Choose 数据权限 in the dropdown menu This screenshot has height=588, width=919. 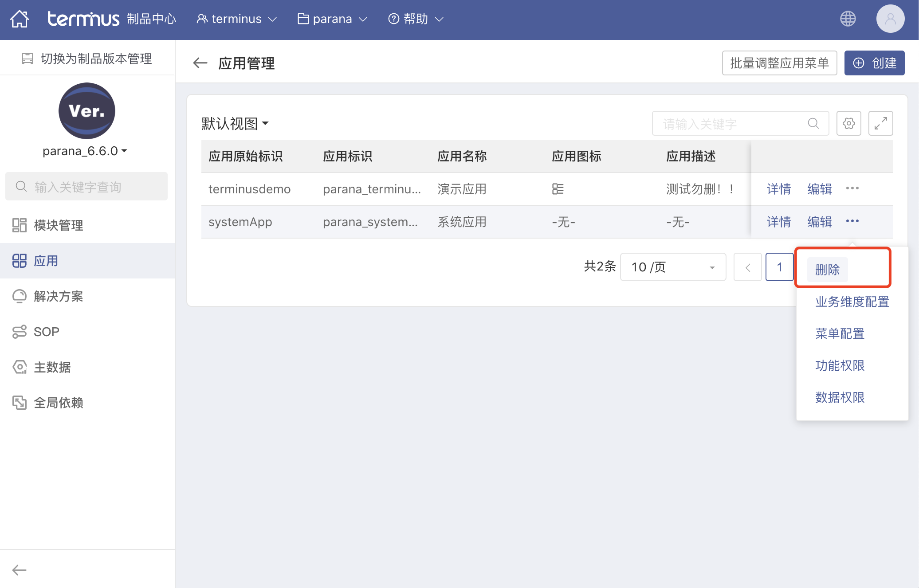(x=840, y=398)
